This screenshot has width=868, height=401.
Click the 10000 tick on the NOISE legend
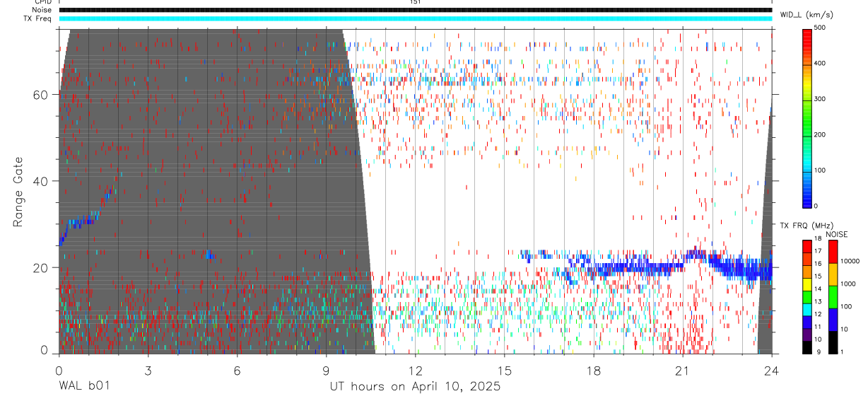click(x=849, y=261)
